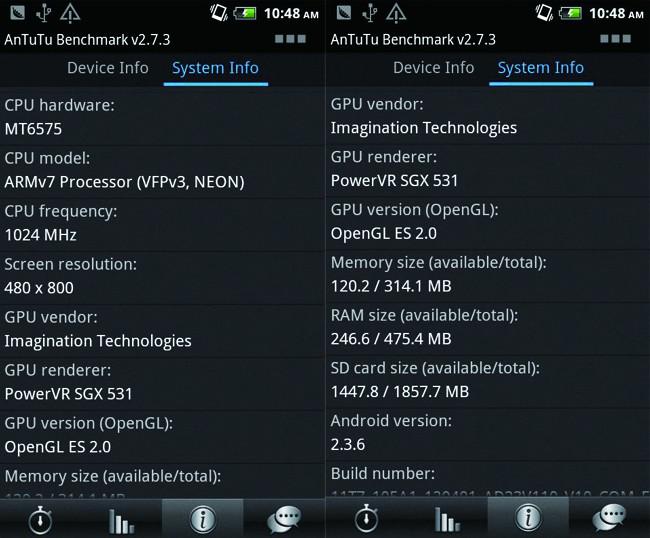Open stopwatch benchmark test icon in left screenshot
The image size is (650, 538).
(x=40, y=519)
